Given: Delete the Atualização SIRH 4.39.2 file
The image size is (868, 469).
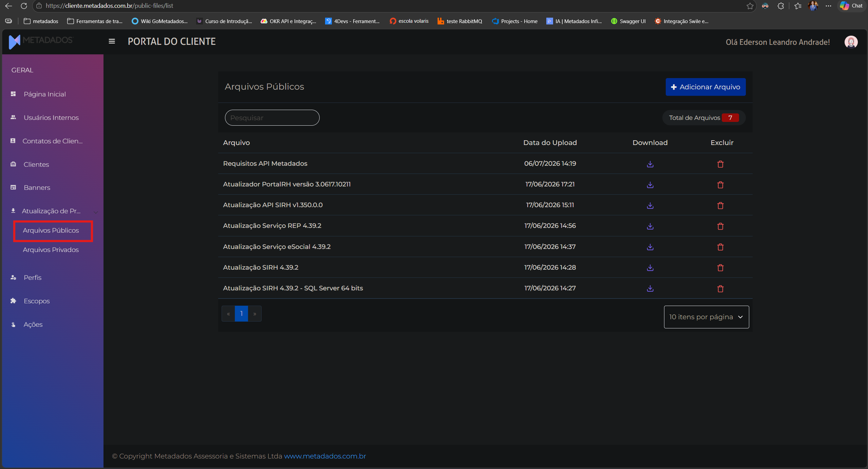Looking at the screenshot, I should [720, 268].
